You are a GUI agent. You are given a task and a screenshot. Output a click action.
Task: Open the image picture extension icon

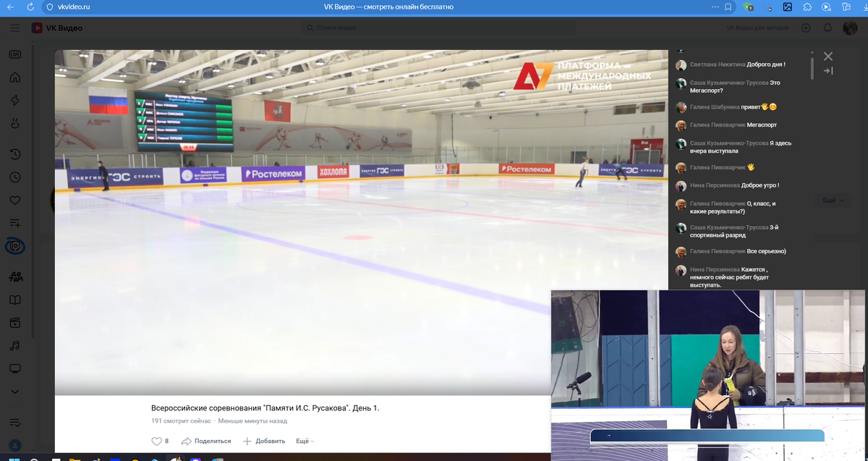click(x=788, y=7)
